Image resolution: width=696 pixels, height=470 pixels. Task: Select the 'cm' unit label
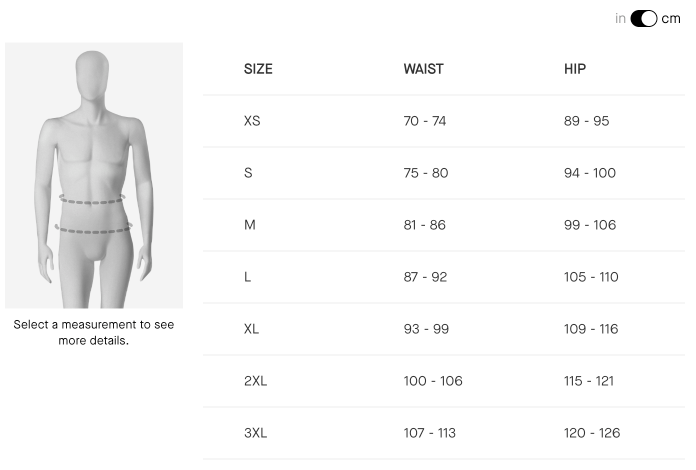coord(671,19)
